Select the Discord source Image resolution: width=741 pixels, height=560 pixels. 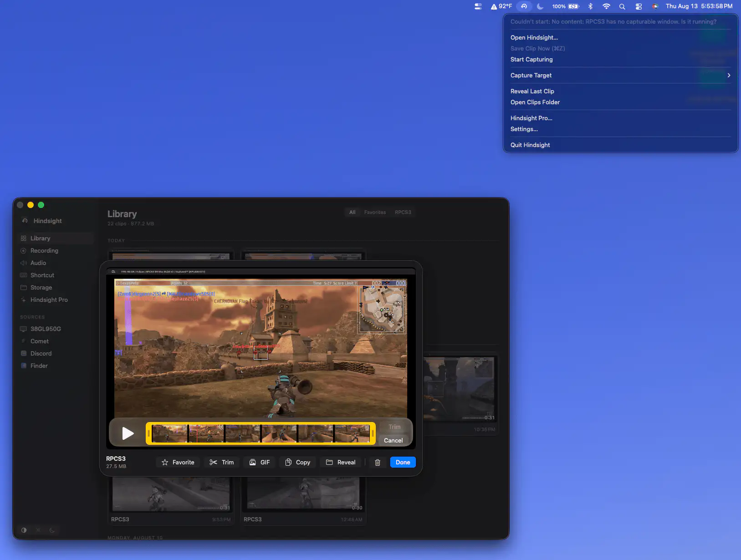(x=56, y=353)
